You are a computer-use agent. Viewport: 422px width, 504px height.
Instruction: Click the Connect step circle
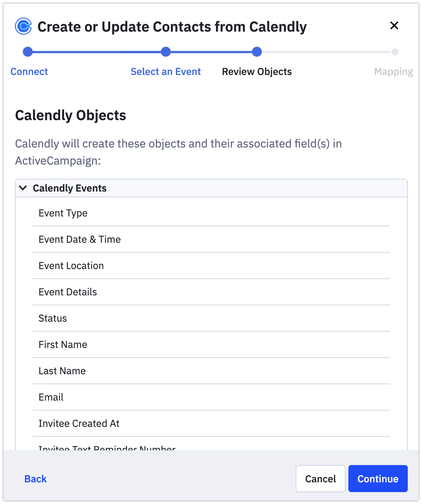(x=28, y=52)
